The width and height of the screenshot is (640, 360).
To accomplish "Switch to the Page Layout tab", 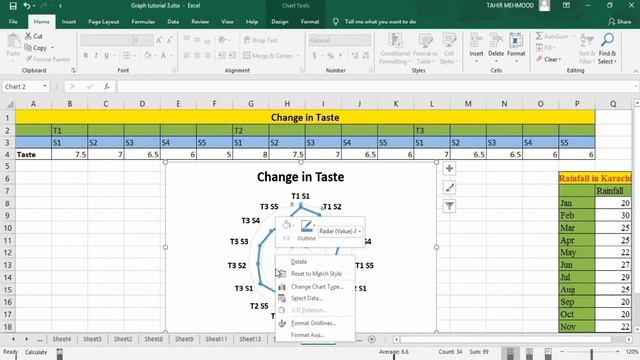I will click(x=104, y=22).
